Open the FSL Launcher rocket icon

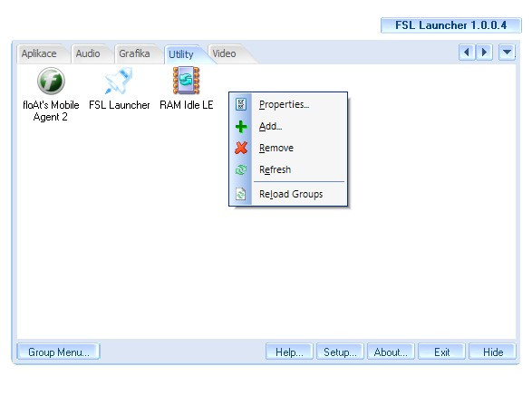119,81
